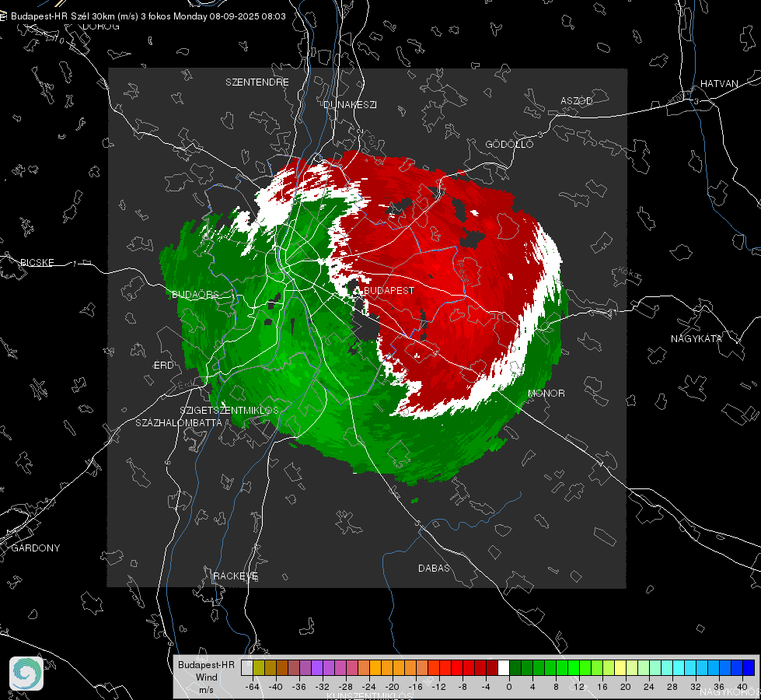
Task: Click the MONOR town label
Action: (546, 393)
